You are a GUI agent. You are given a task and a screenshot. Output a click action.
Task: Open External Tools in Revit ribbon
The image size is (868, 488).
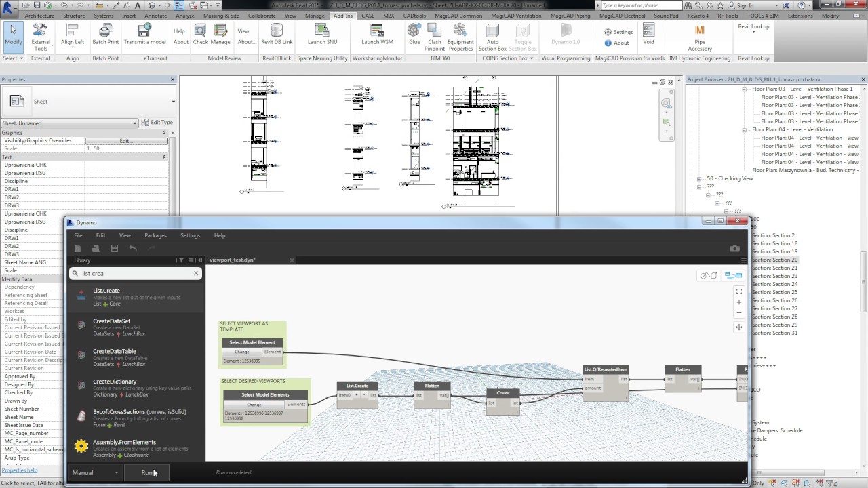tap(41, 37)
